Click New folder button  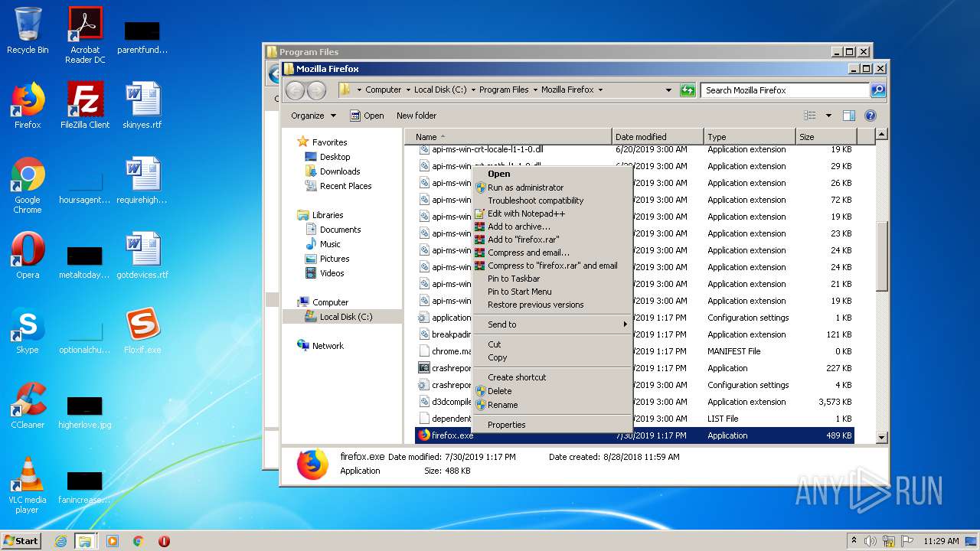[416, 116]
